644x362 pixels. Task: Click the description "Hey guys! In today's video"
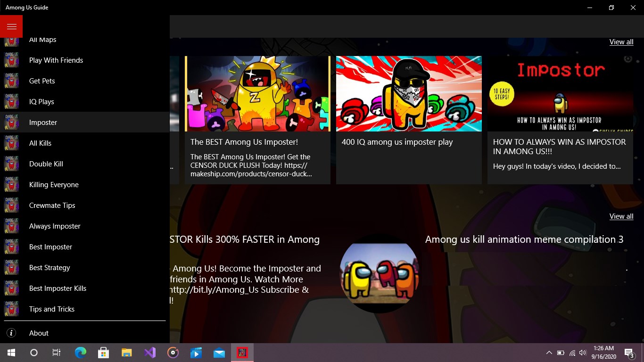click(x=557, y=166)
